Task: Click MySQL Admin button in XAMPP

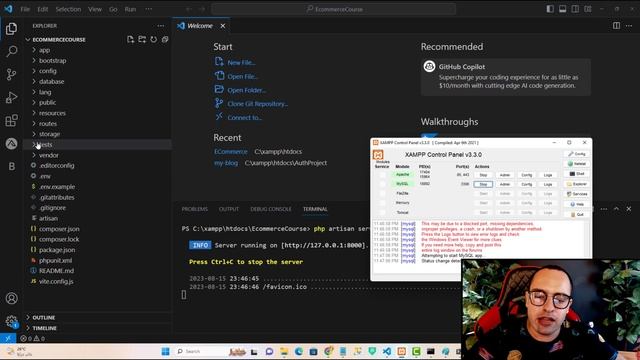Action: coord(505,184)
